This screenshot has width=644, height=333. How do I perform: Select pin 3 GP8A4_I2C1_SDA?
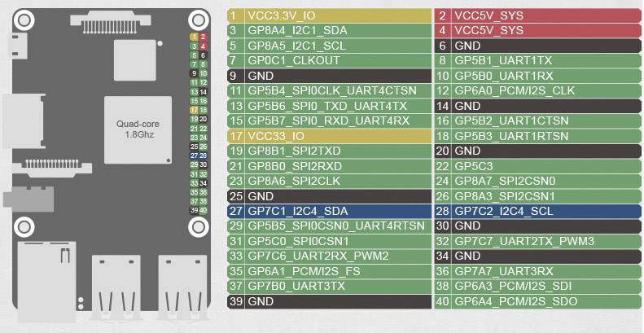328,30
